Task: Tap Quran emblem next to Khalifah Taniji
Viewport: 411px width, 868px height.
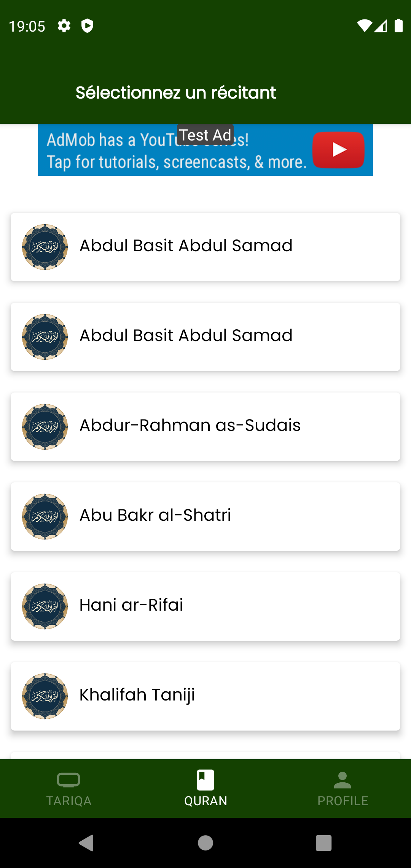Action: pos(45,696)
